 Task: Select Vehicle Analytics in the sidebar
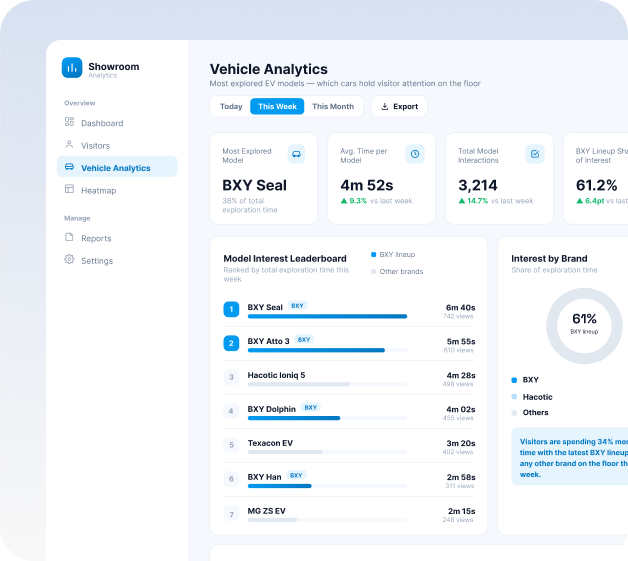pyautogui.click(x=117, y=167)
